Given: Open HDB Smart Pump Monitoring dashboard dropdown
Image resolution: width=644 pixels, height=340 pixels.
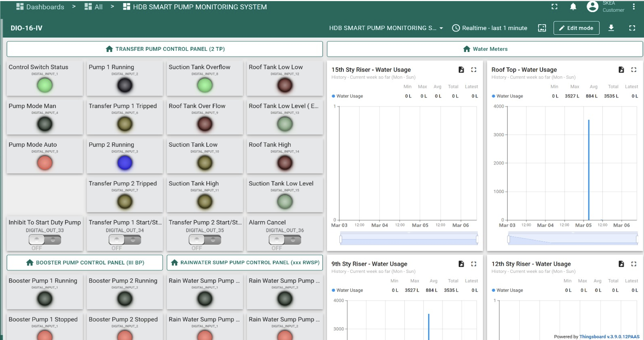Looking at the screenshot, I should tap(386, 28).
